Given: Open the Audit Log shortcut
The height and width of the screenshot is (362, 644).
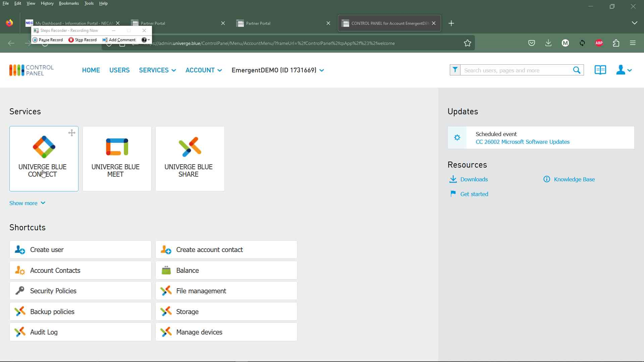Looking at the screenshot, I should pyautogui.click(x=80, y=332).
